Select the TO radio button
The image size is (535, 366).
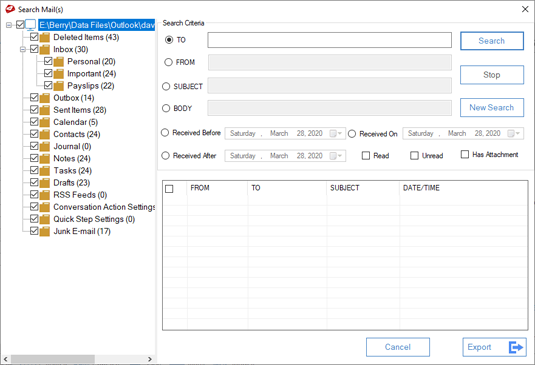click(x=169, y=40)
